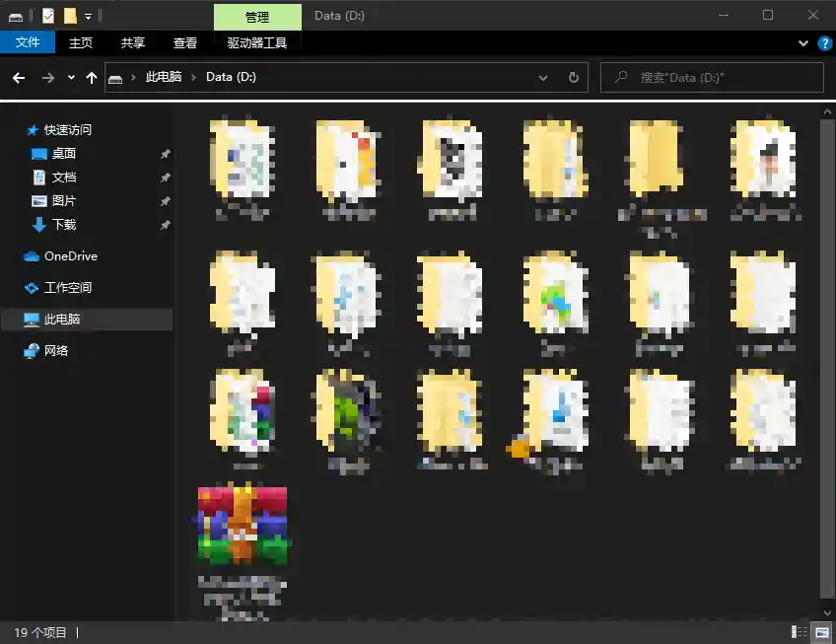Image resolution: width=836 pixels, height=644 pixels.
Task: Select the WinRAR archive file
Action: tap(243, 526)
